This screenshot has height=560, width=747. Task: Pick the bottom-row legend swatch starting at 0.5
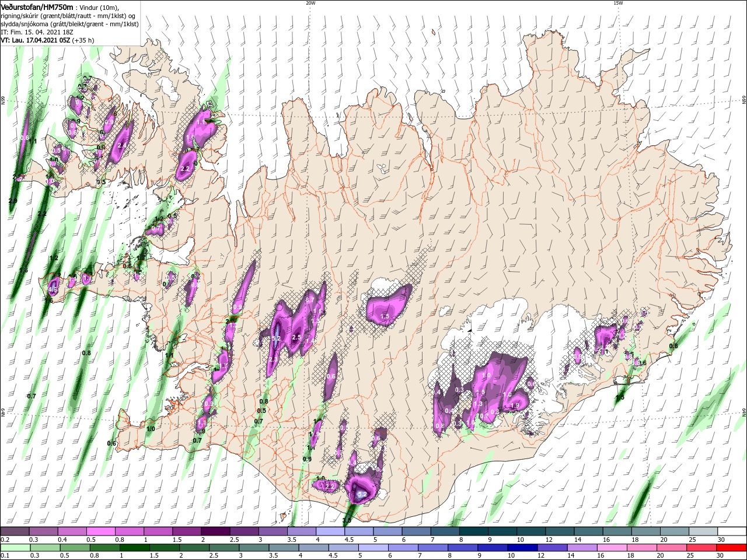pyautogui.click(x=75, y=548)
